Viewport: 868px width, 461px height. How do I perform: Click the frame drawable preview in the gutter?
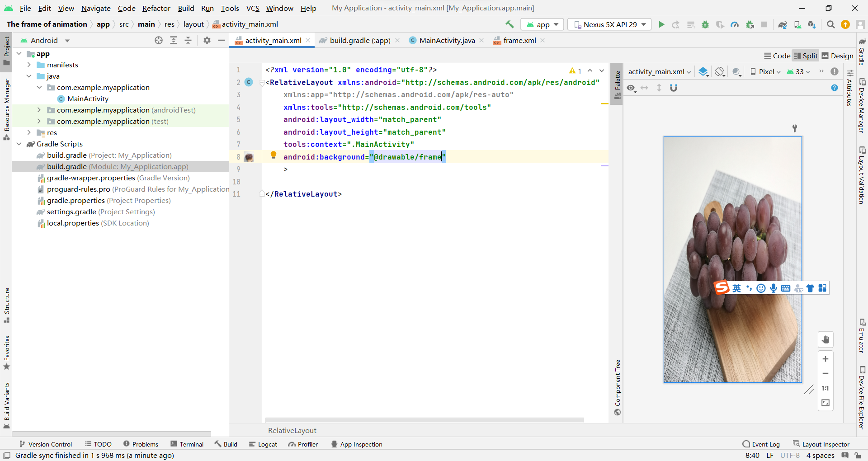(x=250, y=157)
